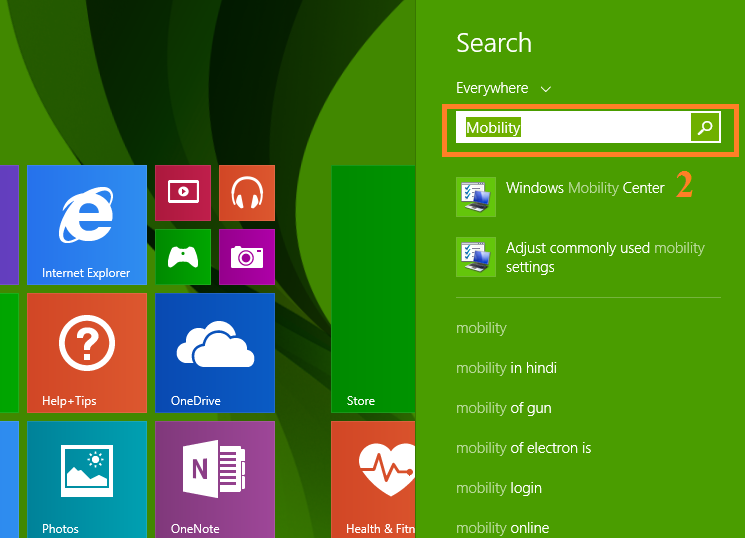Open the Music headphones tile
The image size is (745, 538).
point(247,193)
